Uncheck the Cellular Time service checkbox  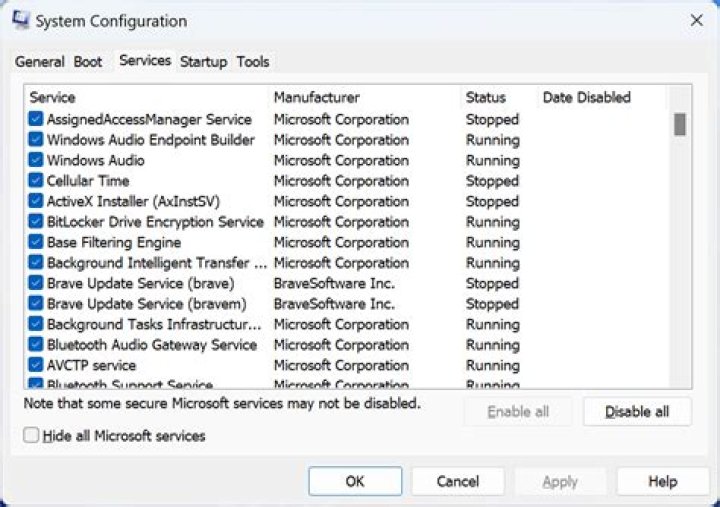[x=36, y=181]
